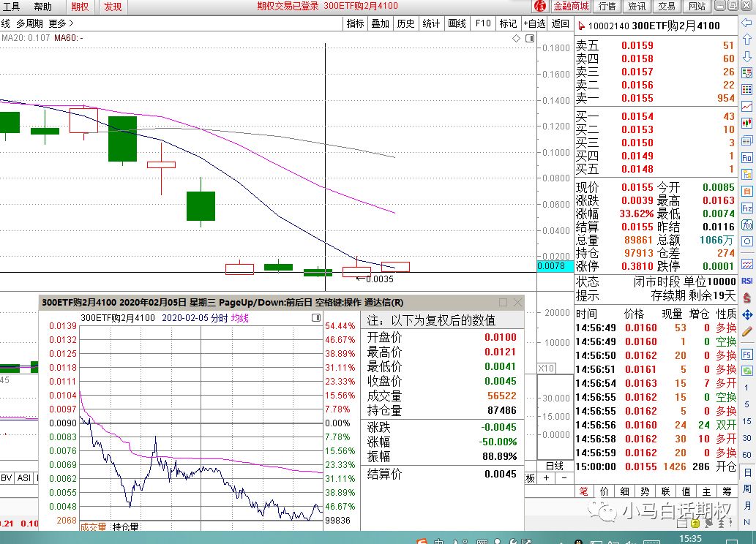Viewport: 756px width, 544px height.
Task: Click the F10 button in chart toolbar
Action: (x=482, y=23)
